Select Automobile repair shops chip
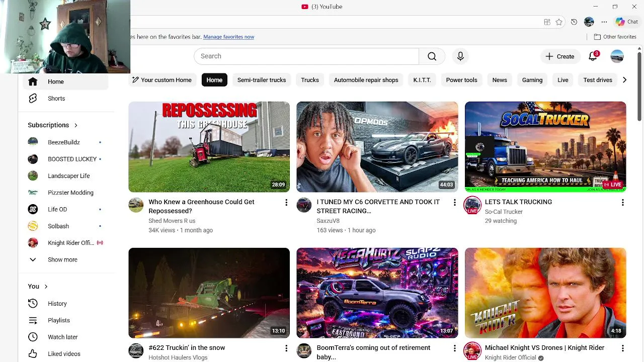This screenshot has height=362, width=644. [366, 80]
